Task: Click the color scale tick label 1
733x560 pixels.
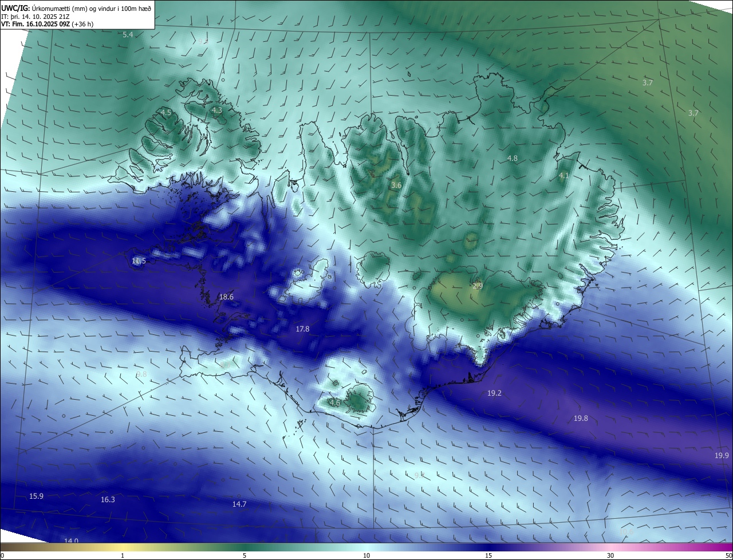Action: (123, 555)
